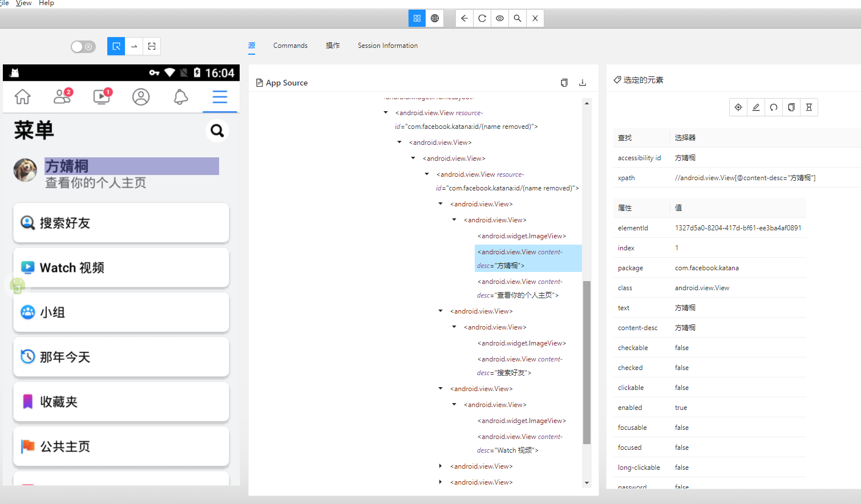Select node with content-desc 方婧桐
Viewport: 861px width, 504px height.
click(528, 258)
